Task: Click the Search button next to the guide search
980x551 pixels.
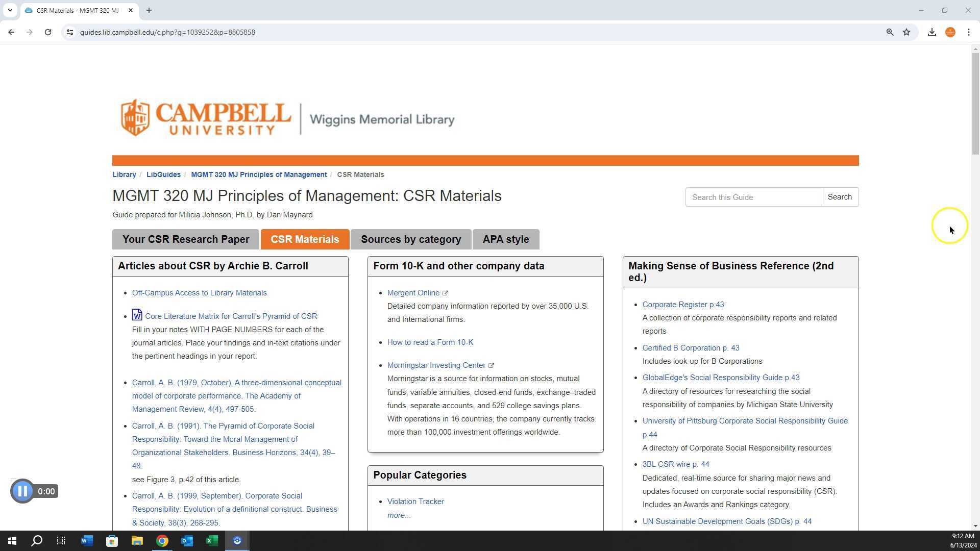Action: pos(839,197)
